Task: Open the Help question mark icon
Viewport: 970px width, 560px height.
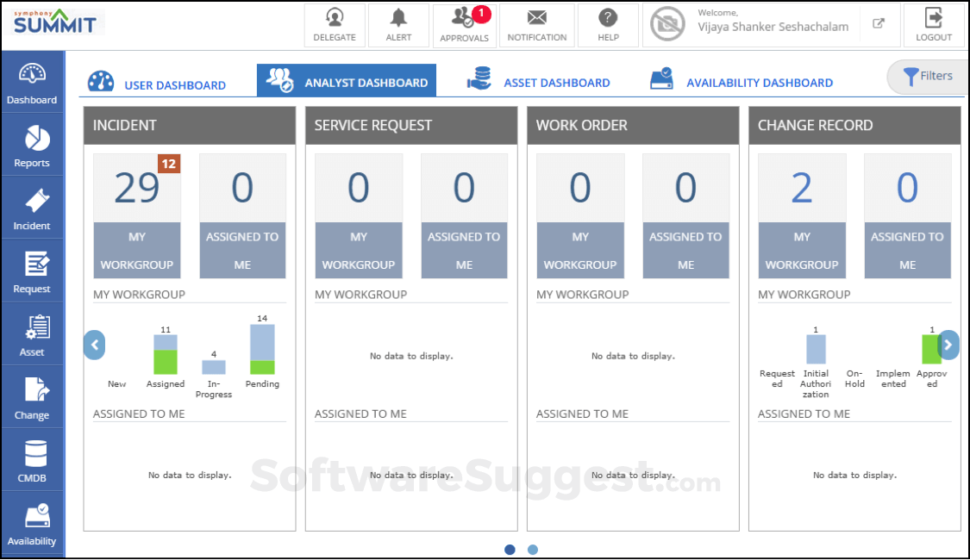Action: tap(608, 25)
